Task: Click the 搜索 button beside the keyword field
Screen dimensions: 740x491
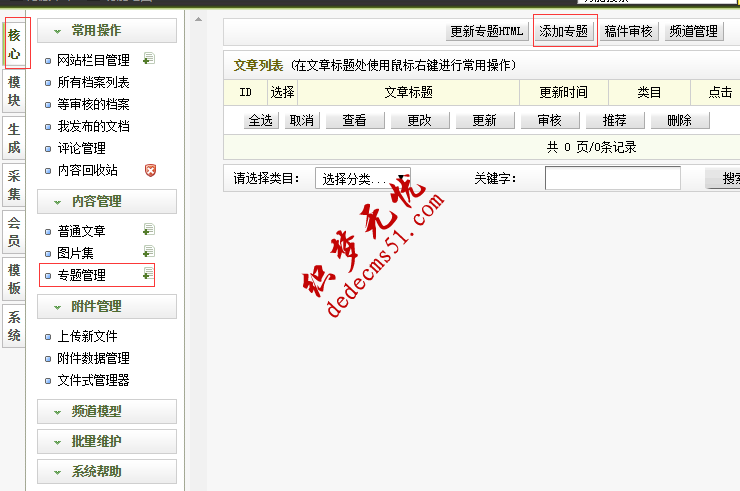Action: pos(723,178)
